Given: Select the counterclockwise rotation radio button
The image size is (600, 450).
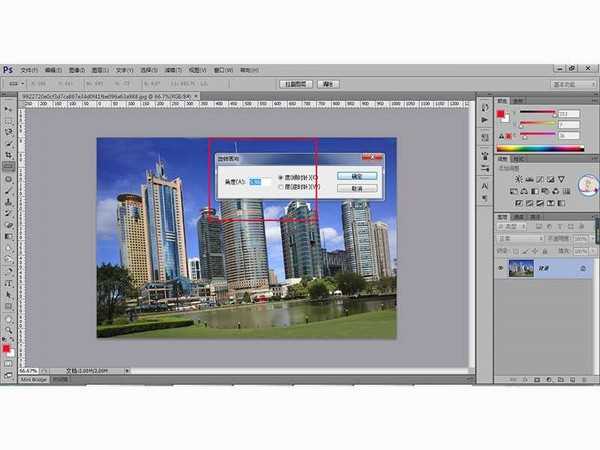Looking at the screenshot, I should (x=279, y=186).
